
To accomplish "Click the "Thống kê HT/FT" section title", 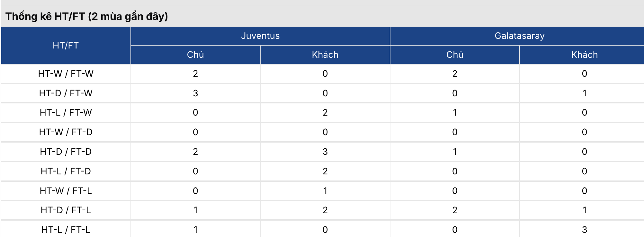I will pyautogui.click(x=87, y=16).
